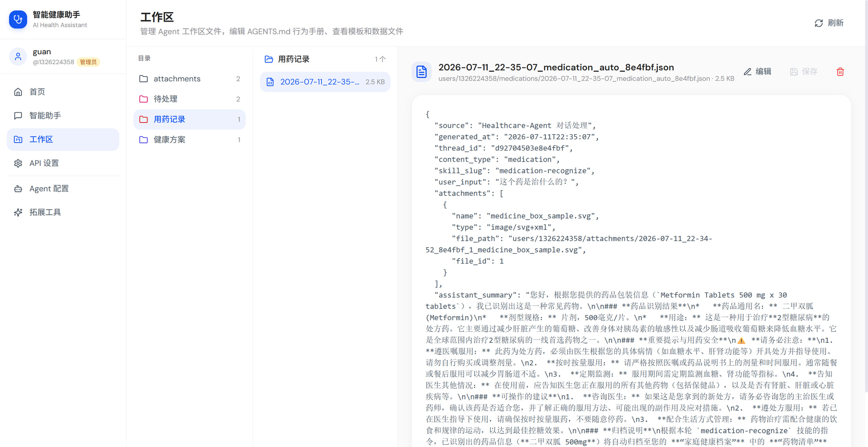Screen dimensions: 868x447
Task: Select file 2026-07-11_22-35-... in list
Action: coord(325,82)
